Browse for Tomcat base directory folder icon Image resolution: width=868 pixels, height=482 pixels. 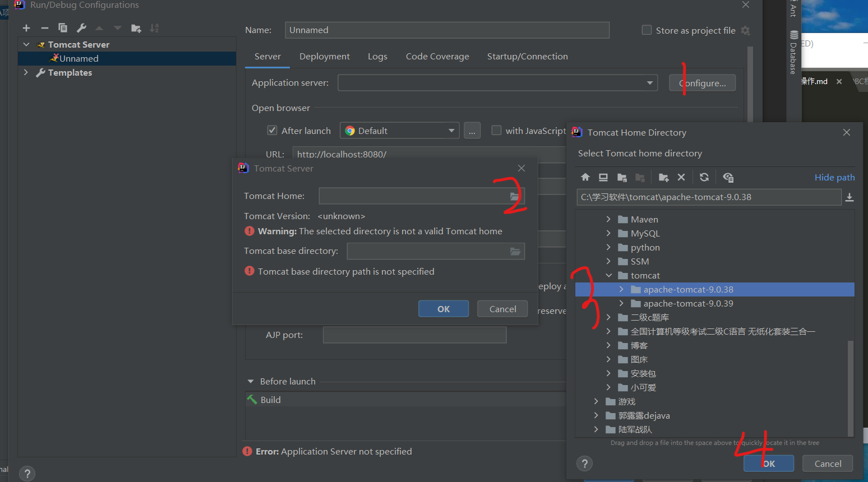[515, 251]
